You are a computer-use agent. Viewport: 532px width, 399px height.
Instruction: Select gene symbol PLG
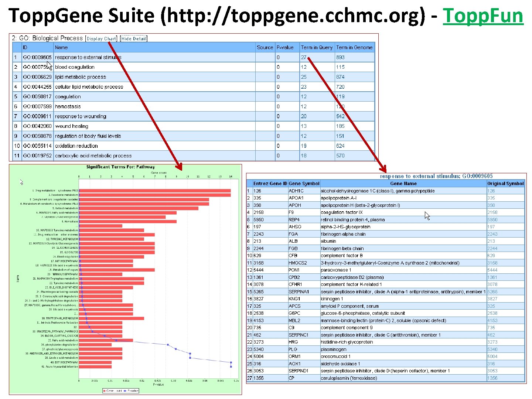[x=293, y=349]
